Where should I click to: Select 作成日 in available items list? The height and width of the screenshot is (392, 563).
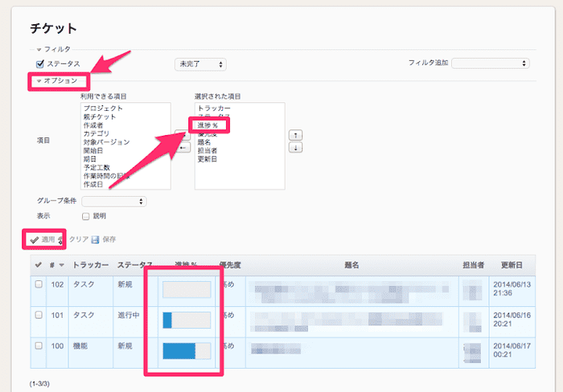click(93, 184)
